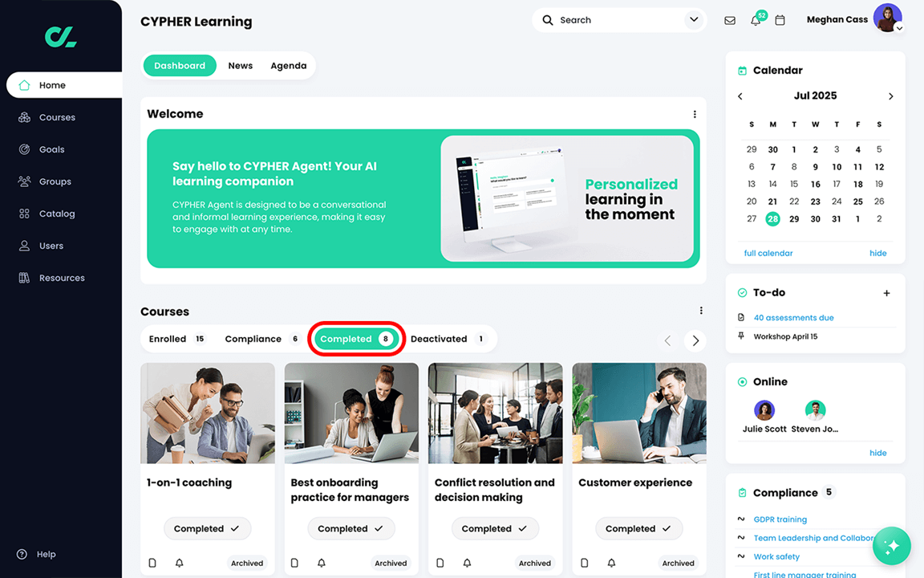Open the Courses section in the sidebar
Image resolution: width=924 pixels, height=578 pixels.
click(56, 117)
